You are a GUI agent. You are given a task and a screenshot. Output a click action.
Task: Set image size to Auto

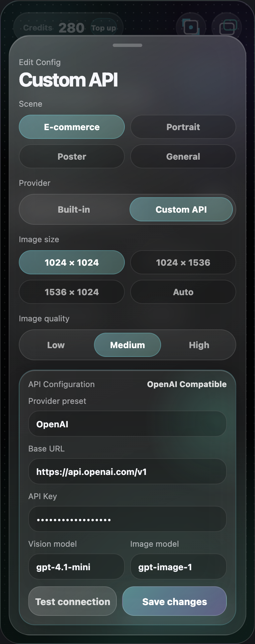click(183, 292)
